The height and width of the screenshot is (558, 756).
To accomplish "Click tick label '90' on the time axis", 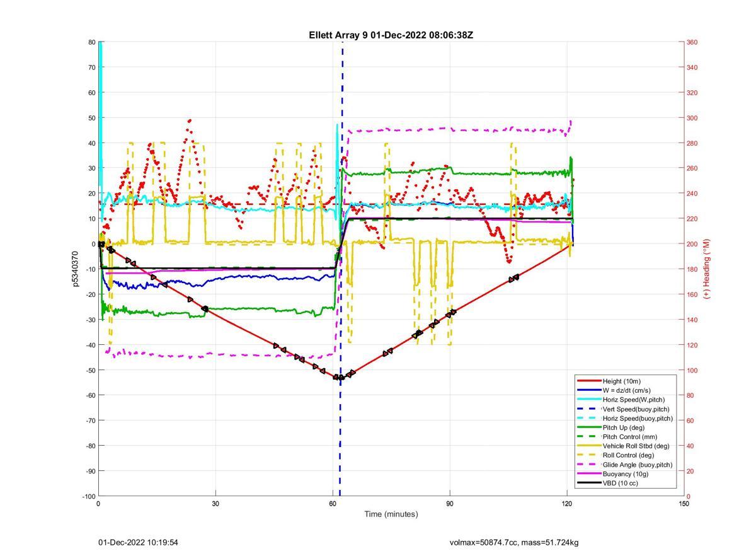I will [450, 503].
